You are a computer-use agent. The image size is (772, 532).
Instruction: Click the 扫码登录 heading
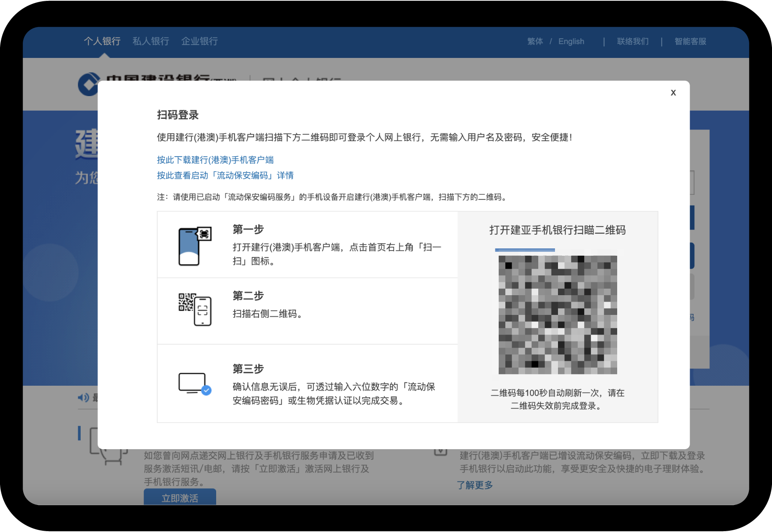tap(178, 115)
